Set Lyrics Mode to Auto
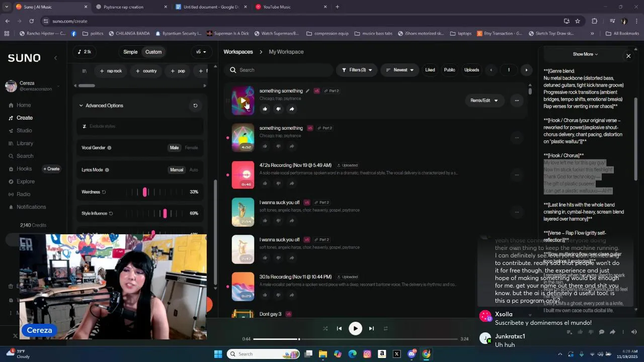The height and width of the screenshot is (362, 644). pyautogui.click(x=194, y=170)
